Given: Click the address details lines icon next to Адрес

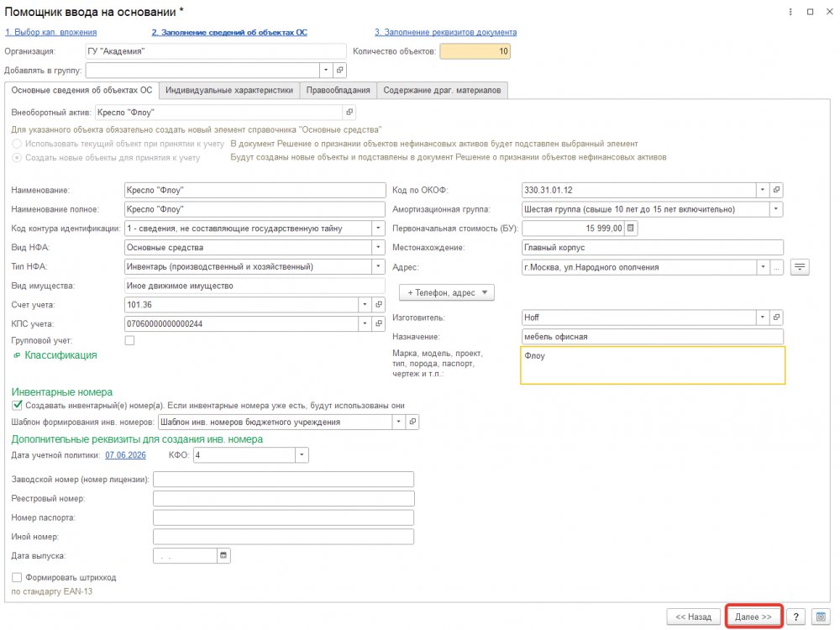Looking at the screenshot, I should click(x=800, y=267).
